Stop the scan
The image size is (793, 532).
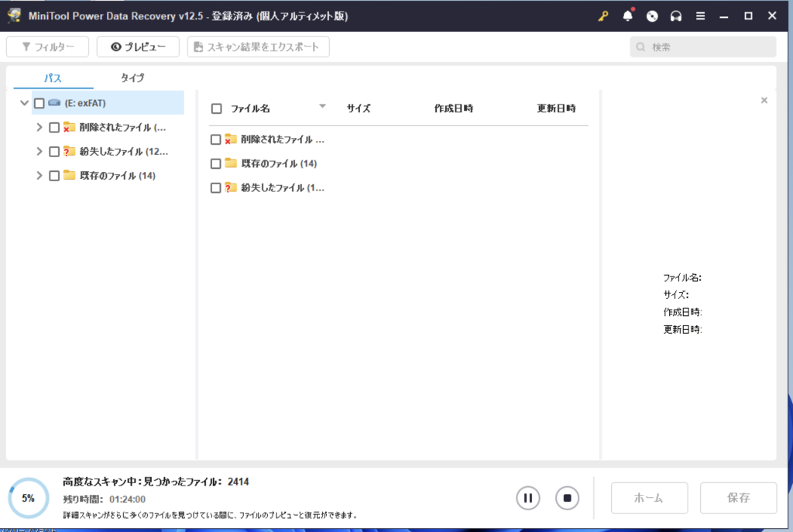pos(567,498)
